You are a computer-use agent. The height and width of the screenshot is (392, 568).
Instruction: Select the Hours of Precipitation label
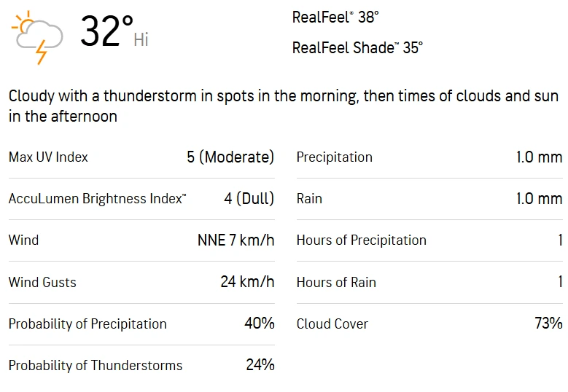click(361, 240)
